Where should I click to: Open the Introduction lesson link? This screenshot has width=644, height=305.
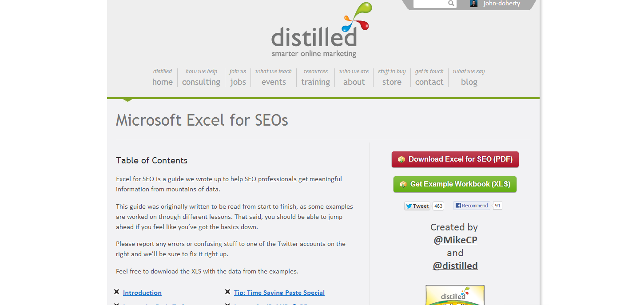pos(142,293)
